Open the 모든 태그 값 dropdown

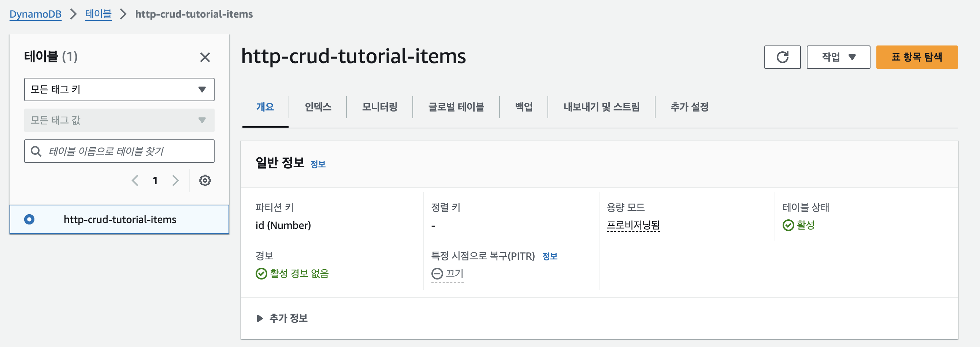119,120
